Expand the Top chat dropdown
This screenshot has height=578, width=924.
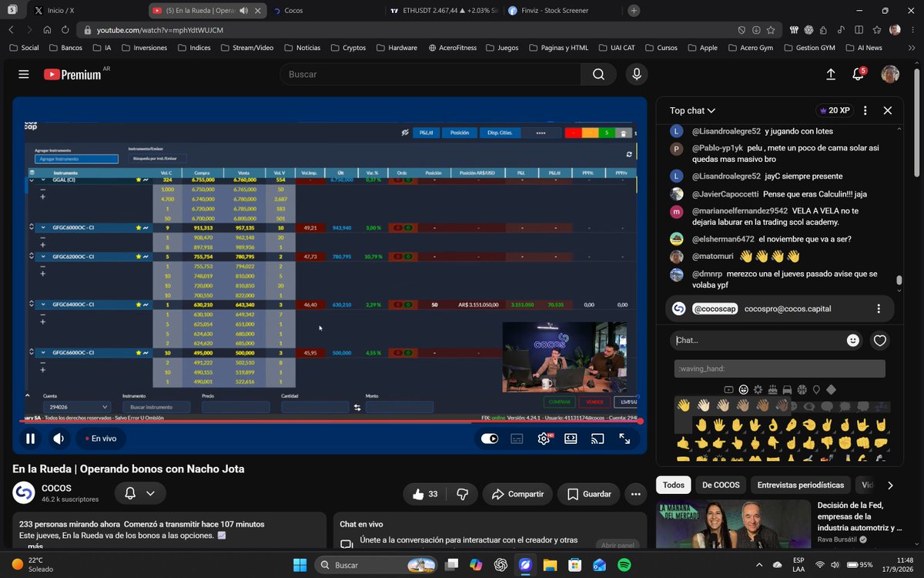(692, 110)
